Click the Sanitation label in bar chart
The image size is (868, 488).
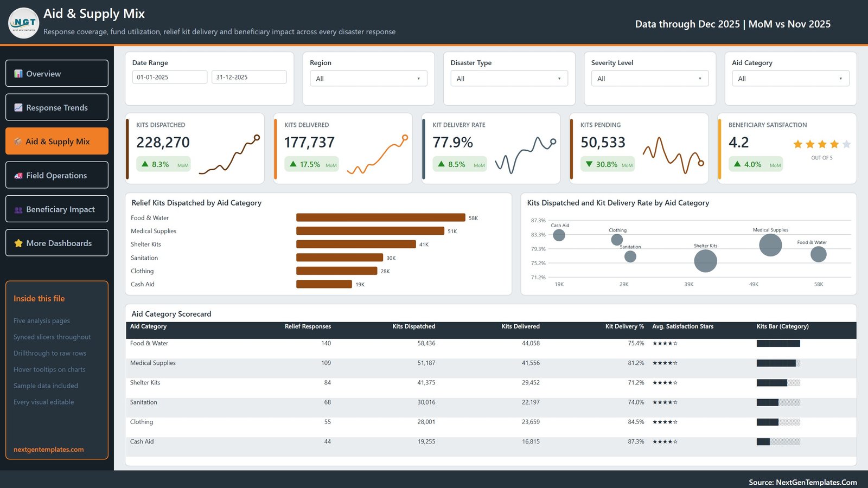[x=144, y=258]
